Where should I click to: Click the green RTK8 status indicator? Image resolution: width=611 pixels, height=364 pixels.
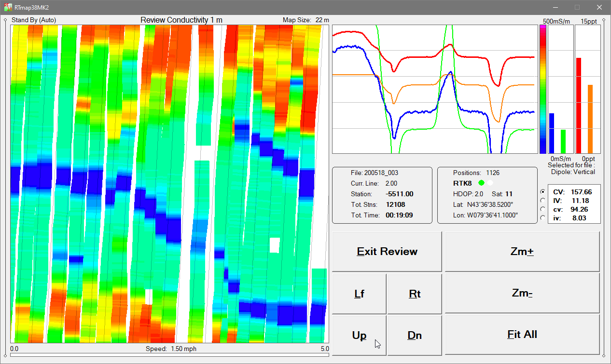481,183
